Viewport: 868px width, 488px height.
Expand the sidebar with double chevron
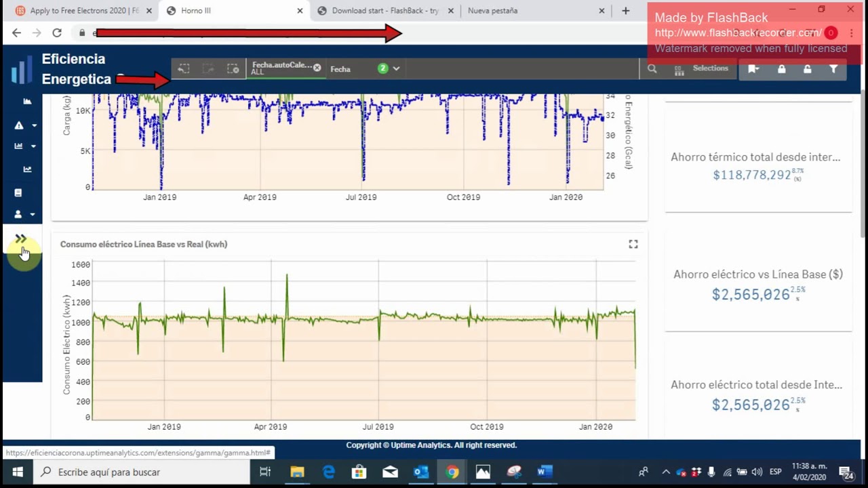pyautogui.click(x=21, y=239)
